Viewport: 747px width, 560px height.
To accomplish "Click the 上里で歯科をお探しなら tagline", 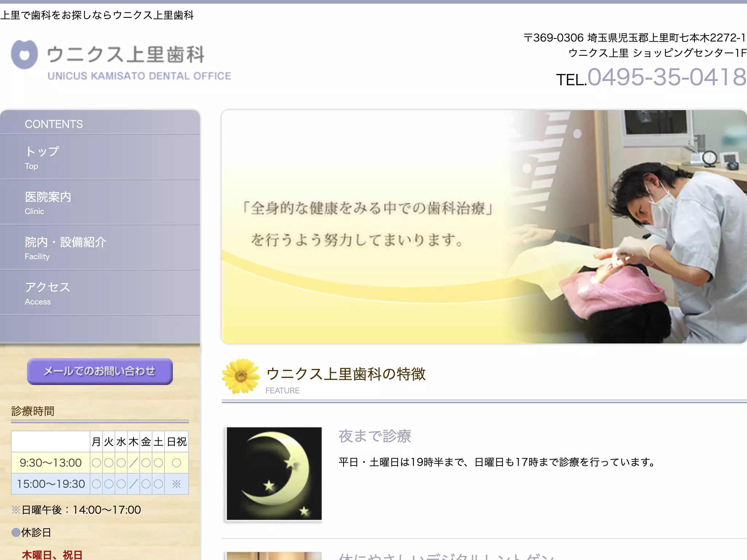I will [97, 15].
